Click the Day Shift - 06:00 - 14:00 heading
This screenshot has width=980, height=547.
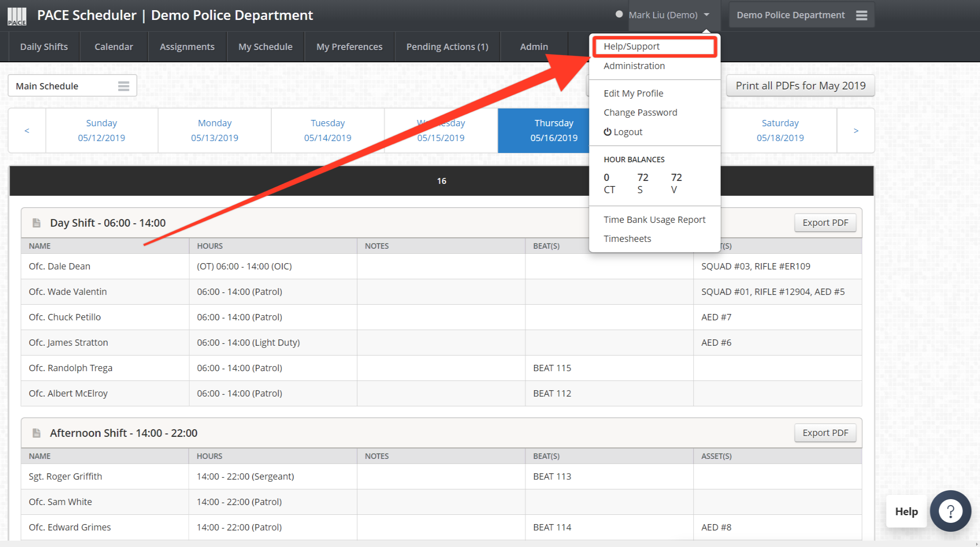[108, 223]
